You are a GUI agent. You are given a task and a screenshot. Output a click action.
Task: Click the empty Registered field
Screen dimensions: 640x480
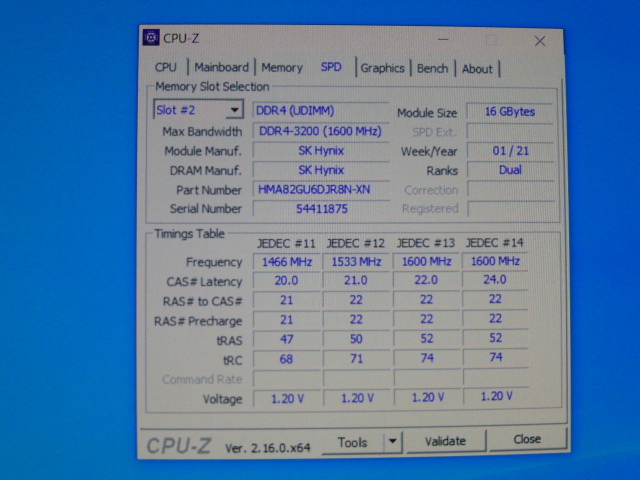tap(510, 209)
